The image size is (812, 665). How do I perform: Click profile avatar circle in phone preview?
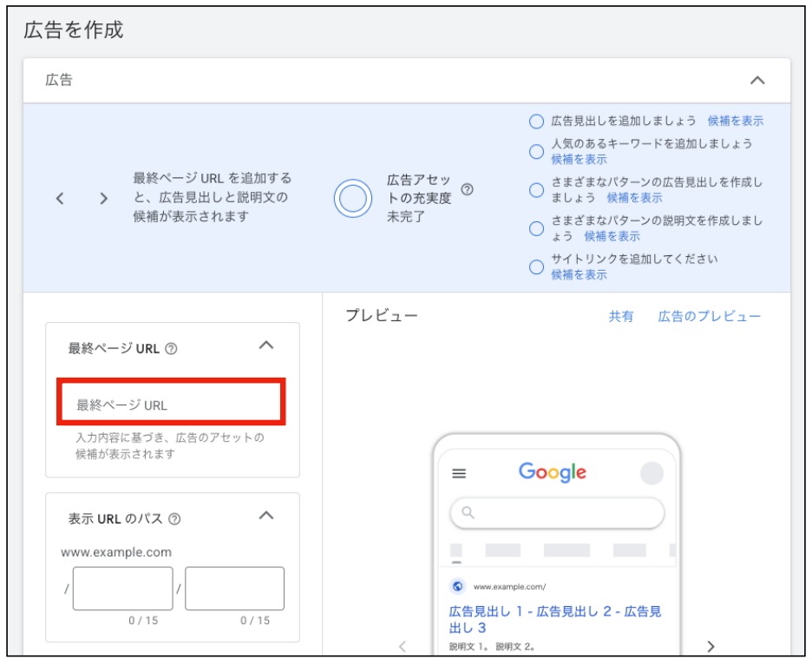click(x=651, y=474)
